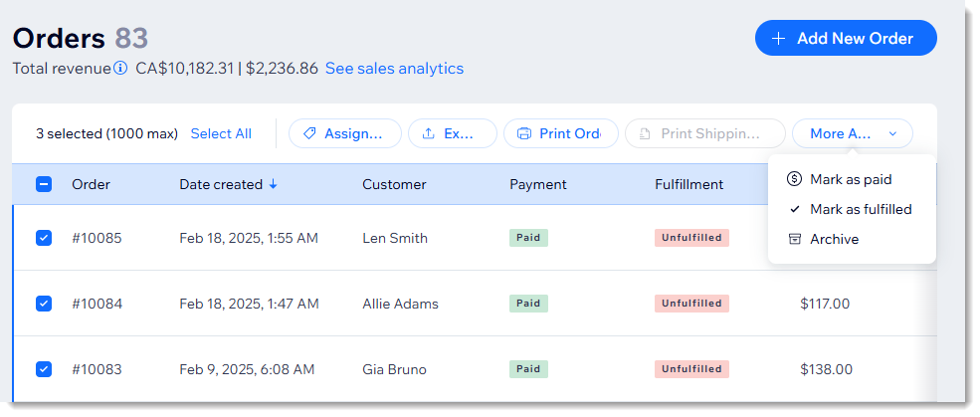Click the Paid badge for Gia Bruno
980x417 pixels.
[x=528, y=369]
